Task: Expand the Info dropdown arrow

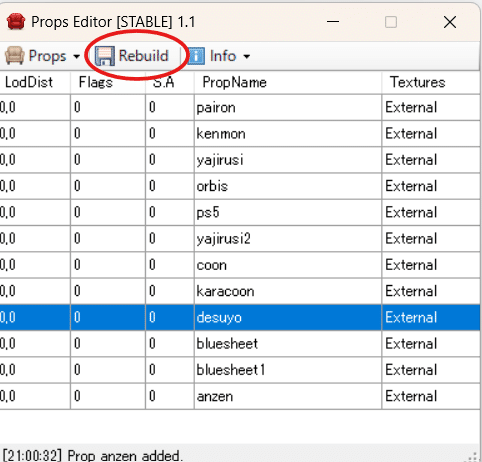Action: coord(247,57)
